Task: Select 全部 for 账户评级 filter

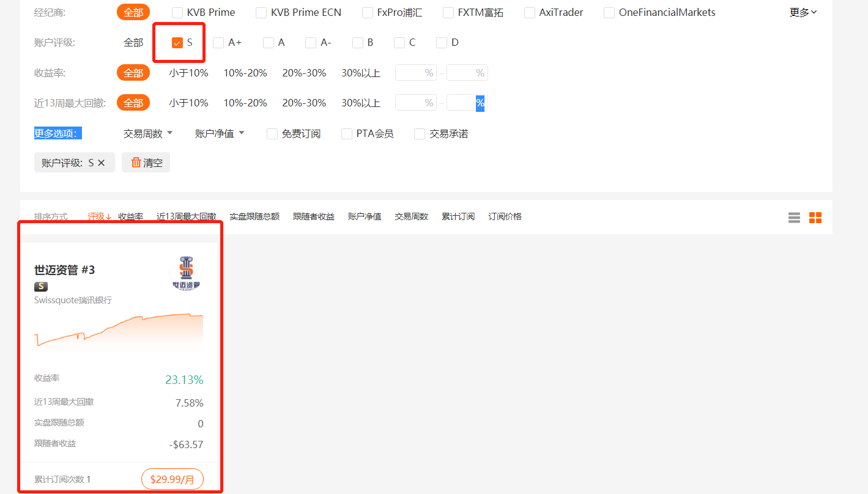Action: click(133, 42)
